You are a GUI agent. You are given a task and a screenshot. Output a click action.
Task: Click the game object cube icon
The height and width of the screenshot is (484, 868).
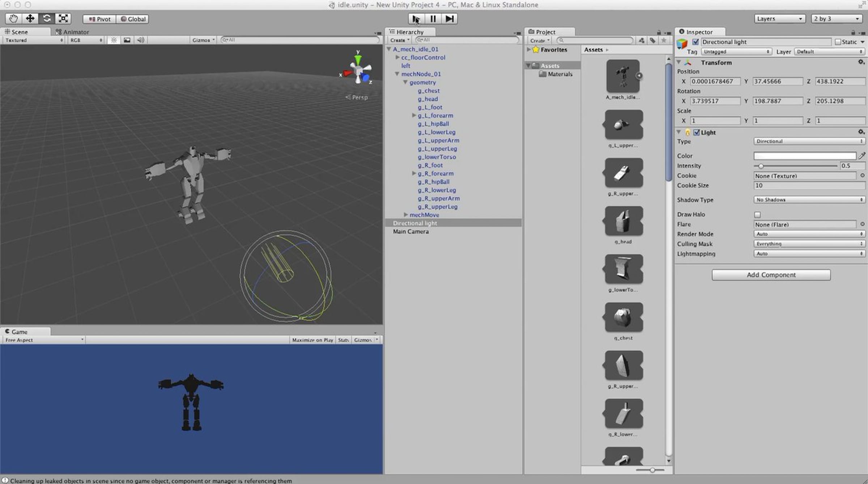(x=682, y=44)
